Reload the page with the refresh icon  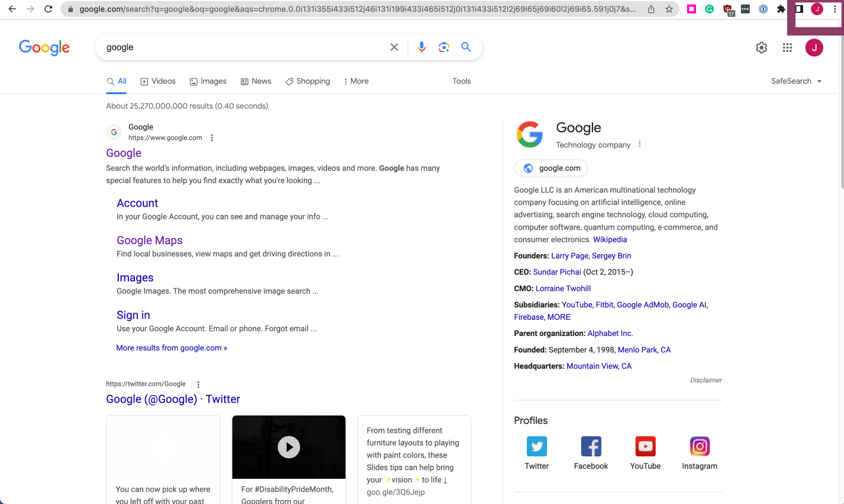[48, 9]
